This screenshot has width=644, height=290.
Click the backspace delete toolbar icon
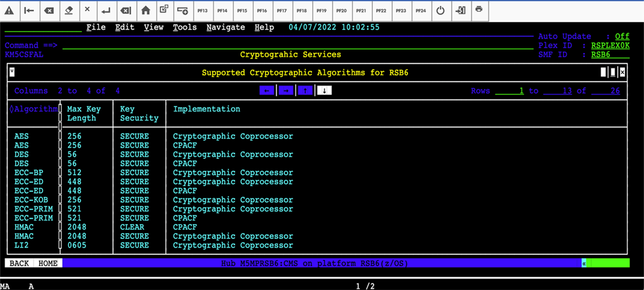[x=49, y=10]
